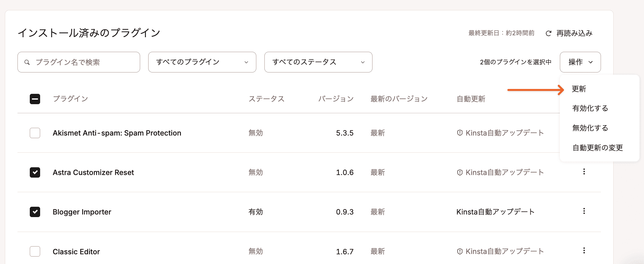
Task: Open the すべてのプラグイン dropdown
Action: (202, 62)
